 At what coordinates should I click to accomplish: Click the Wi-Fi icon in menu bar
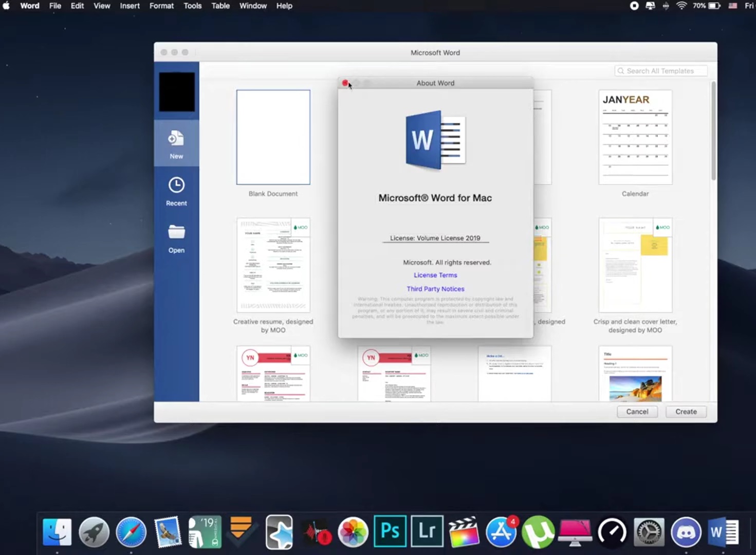click(x=681, y=6)
